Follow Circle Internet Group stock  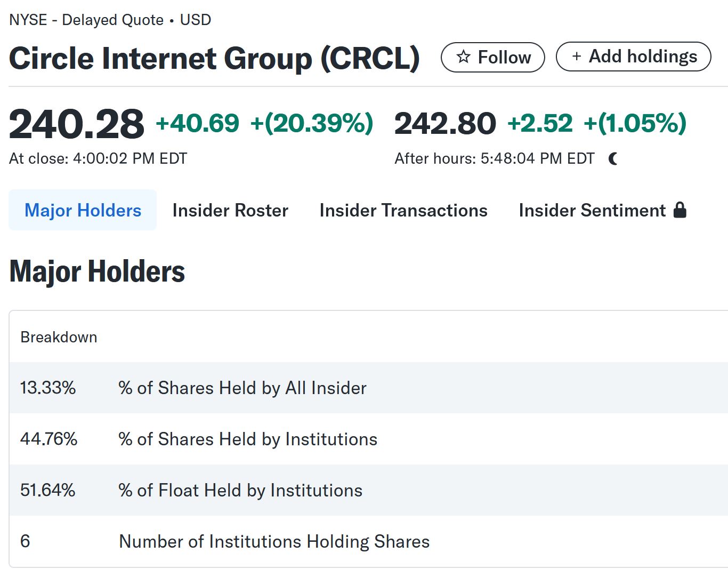[x=493, y=57]
